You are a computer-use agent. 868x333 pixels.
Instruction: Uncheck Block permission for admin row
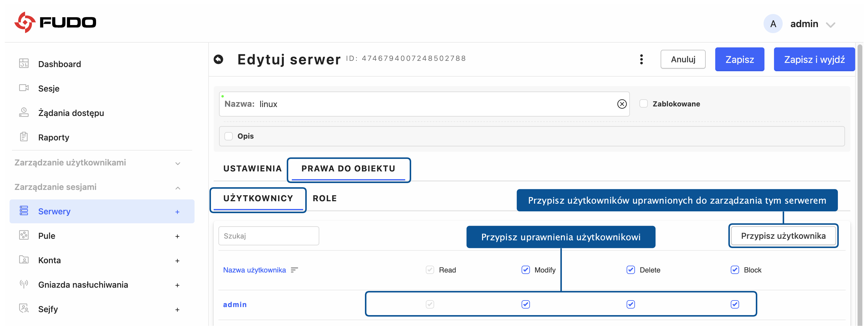(x=735, y=304)
